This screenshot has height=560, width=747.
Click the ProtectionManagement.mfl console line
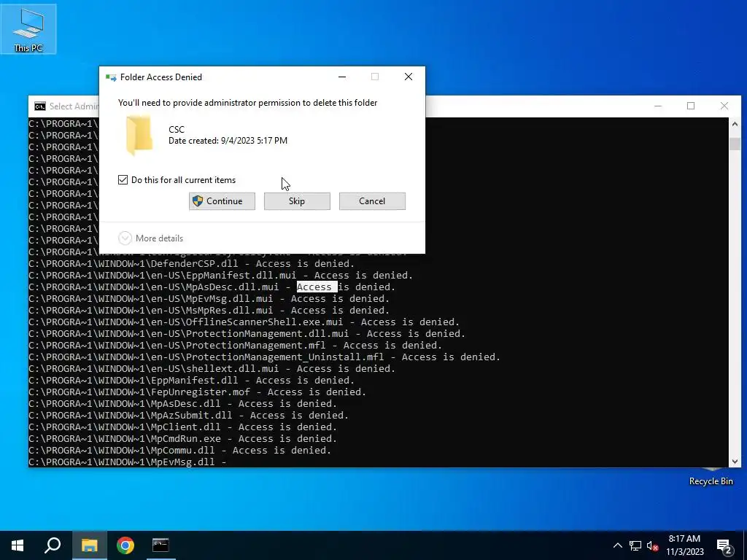pyautogui.click(x=236, y=346)
